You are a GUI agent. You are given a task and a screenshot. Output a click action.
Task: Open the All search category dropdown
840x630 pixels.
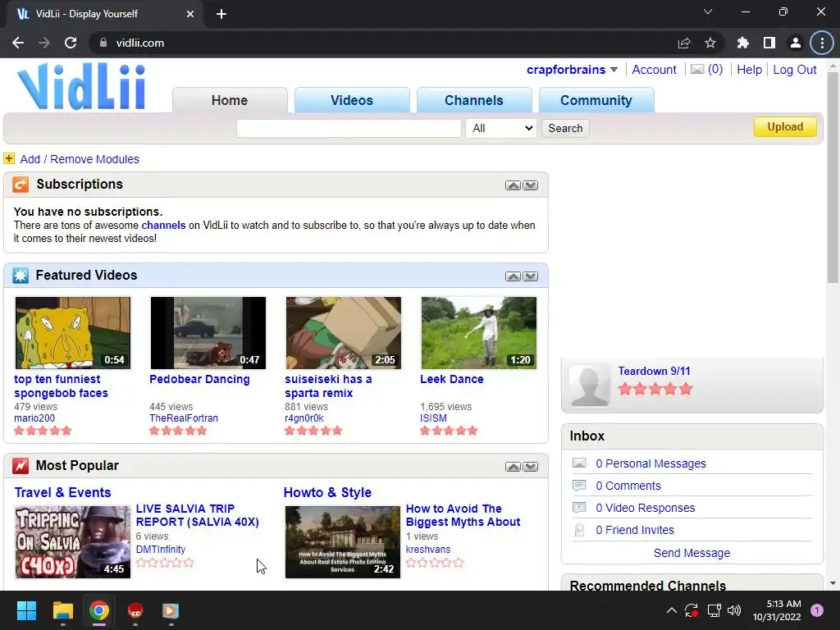[501, 128]
